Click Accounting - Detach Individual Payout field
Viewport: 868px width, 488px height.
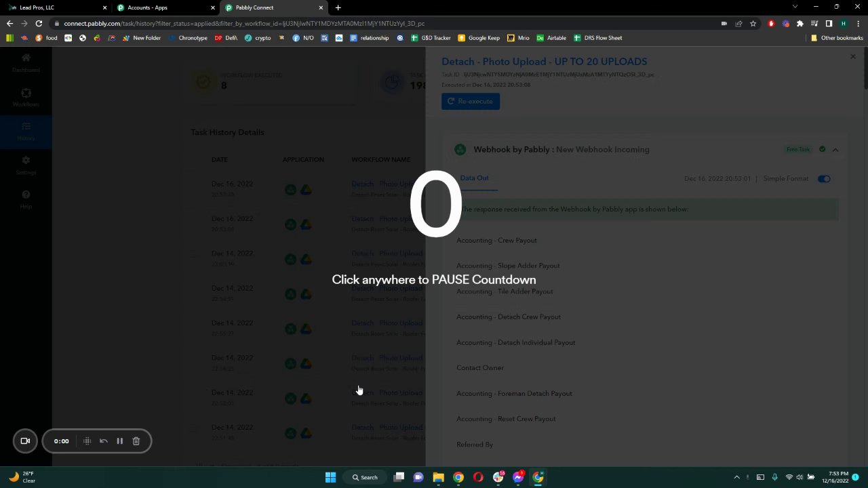coord(515,343)
